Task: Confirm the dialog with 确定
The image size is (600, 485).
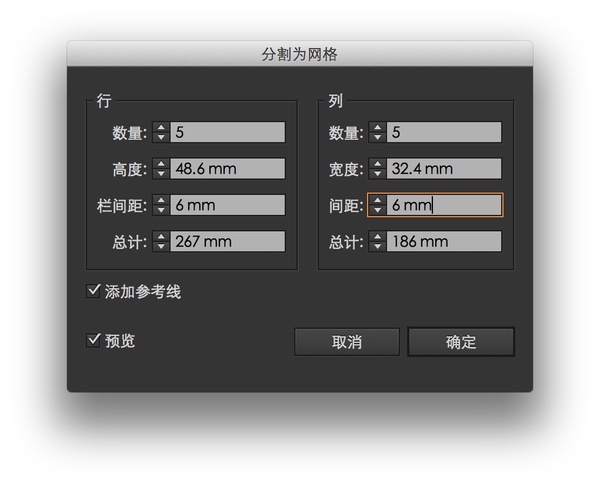Action: (x=460, y=342)
